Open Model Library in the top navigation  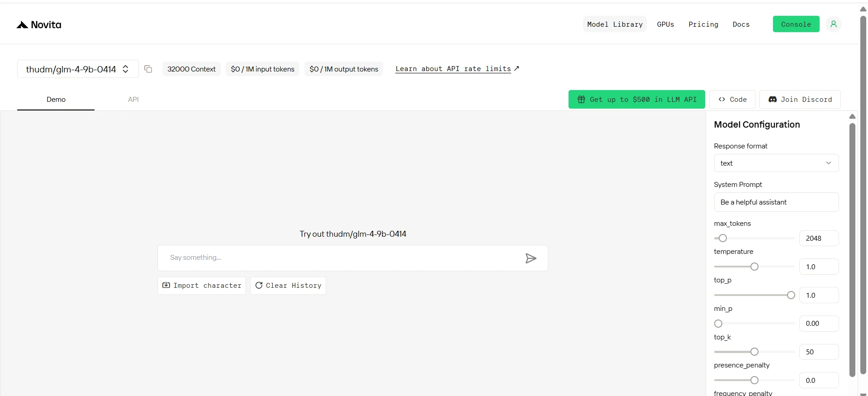coord(615,24)
